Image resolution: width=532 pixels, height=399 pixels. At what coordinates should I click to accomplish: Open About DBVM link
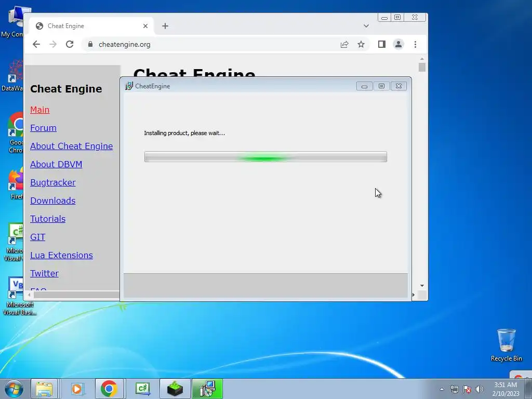56,164
